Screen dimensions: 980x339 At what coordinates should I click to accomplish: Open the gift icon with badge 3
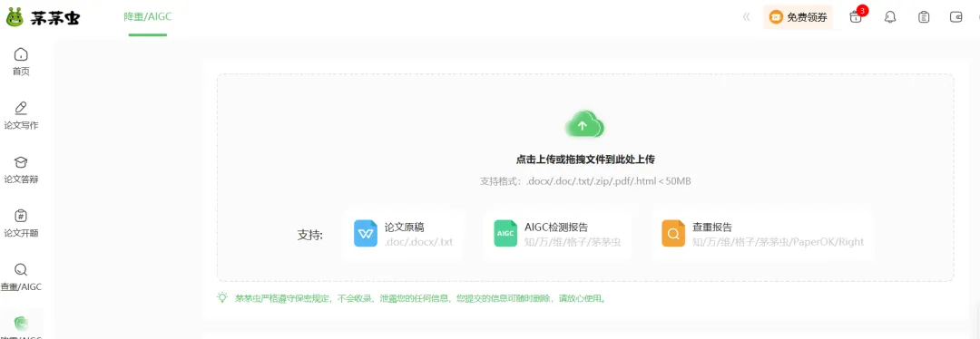point(855,17)
